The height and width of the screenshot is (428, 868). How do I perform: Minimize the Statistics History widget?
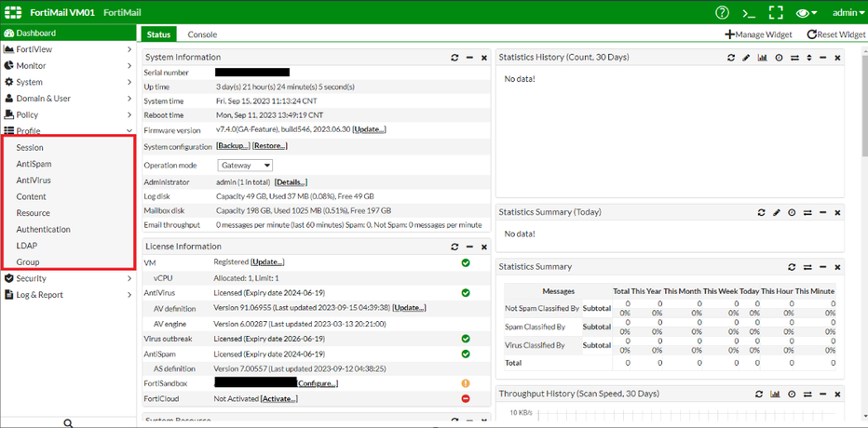point(822,58)
